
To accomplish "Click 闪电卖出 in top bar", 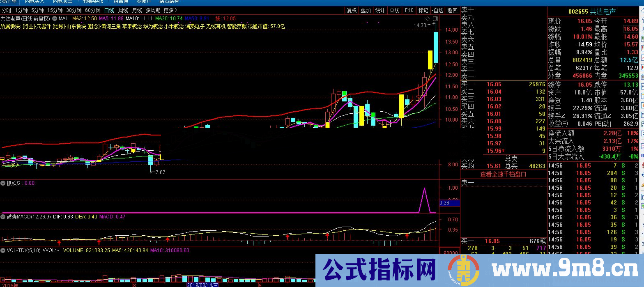I will tap(62, 2).
